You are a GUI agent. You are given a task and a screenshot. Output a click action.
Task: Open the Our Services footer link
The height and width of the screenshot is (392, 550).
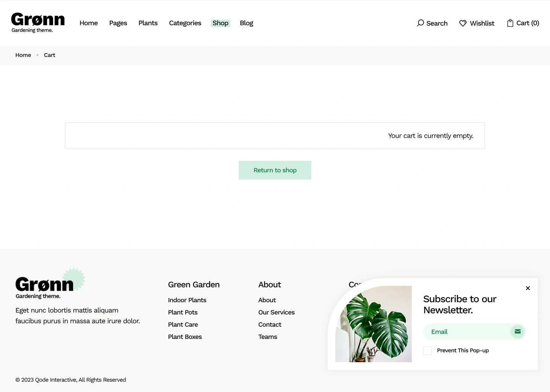277,313
